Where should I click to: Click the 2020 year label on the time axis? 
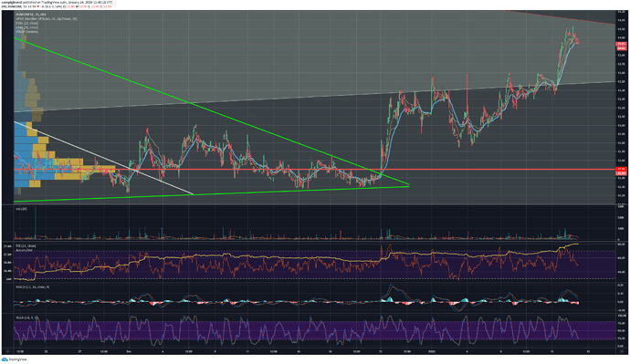pyautogui.click(x=432, y=351)
